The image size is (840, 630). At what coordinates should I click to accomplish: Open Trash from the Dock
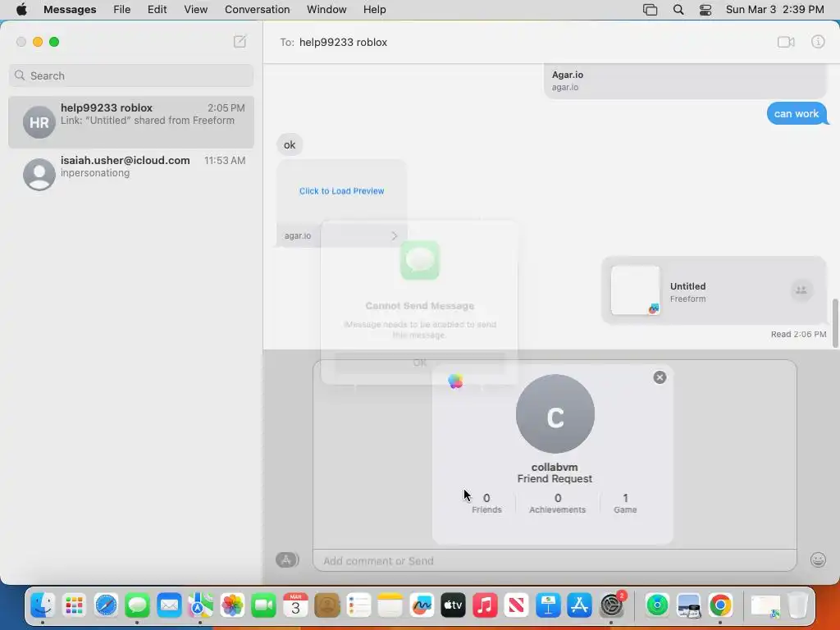[x=797, y=605]
